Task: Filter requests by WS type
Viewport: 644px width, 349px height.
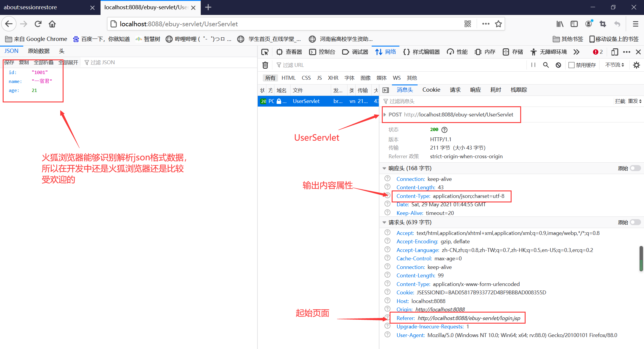Action: [x=397, y=78]
